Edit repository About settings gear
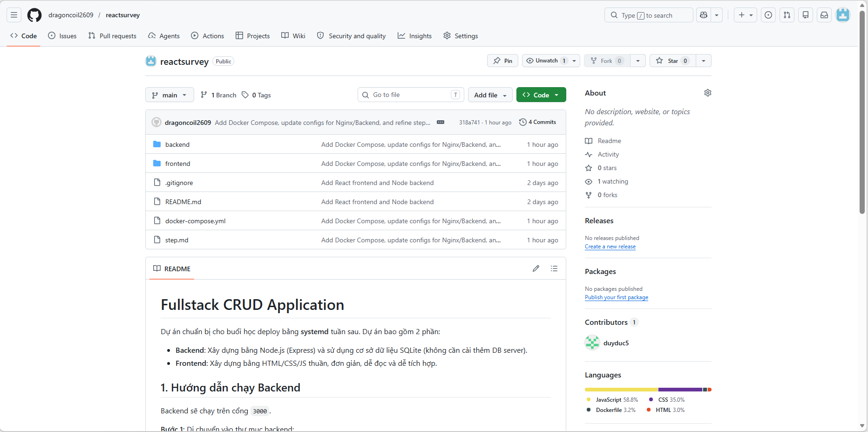Screen dimensions: 868x432 tap(708, 93)
